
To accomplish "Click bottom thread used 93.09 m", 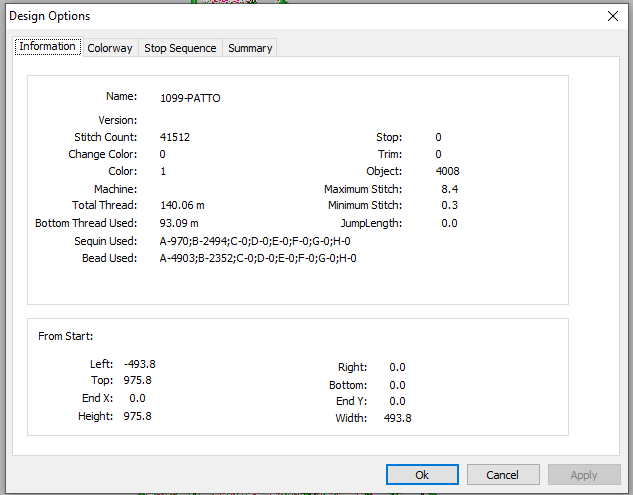I will click(179, 223).
